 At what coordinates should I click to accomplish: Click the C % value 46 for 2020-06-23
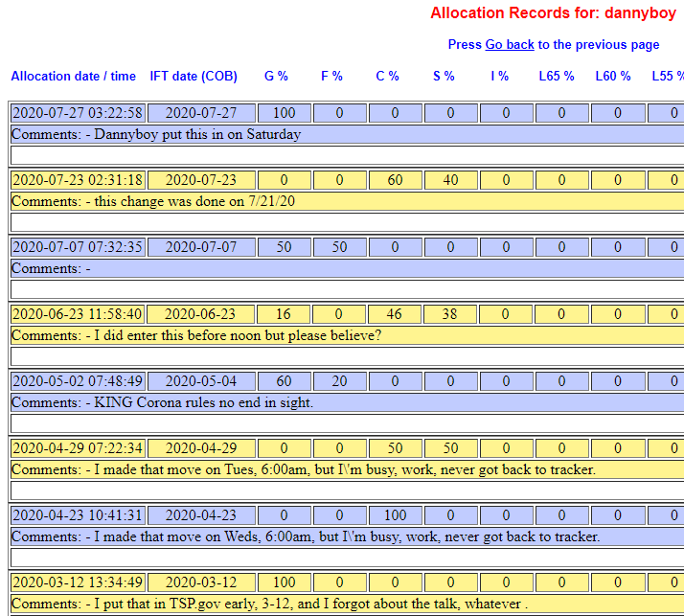[x=395, y=314]
